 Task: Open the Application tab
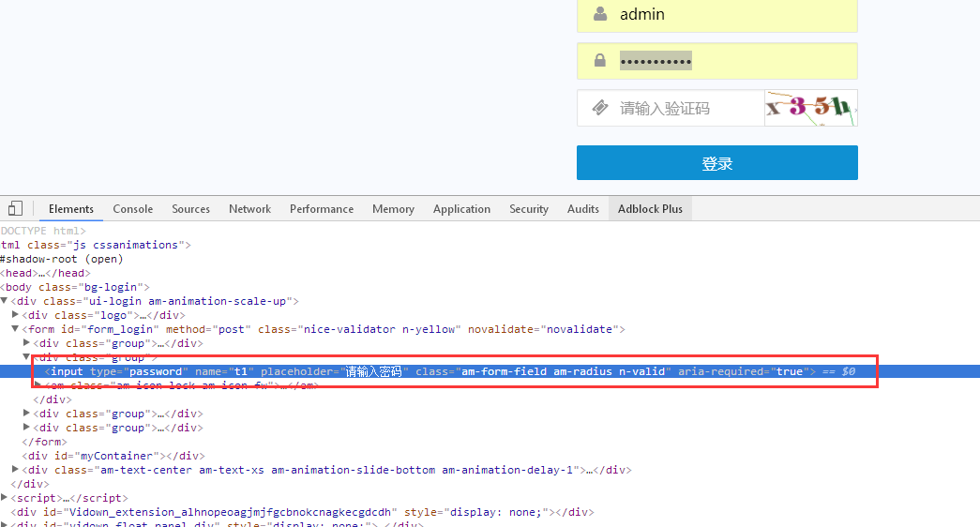(461, 209)
